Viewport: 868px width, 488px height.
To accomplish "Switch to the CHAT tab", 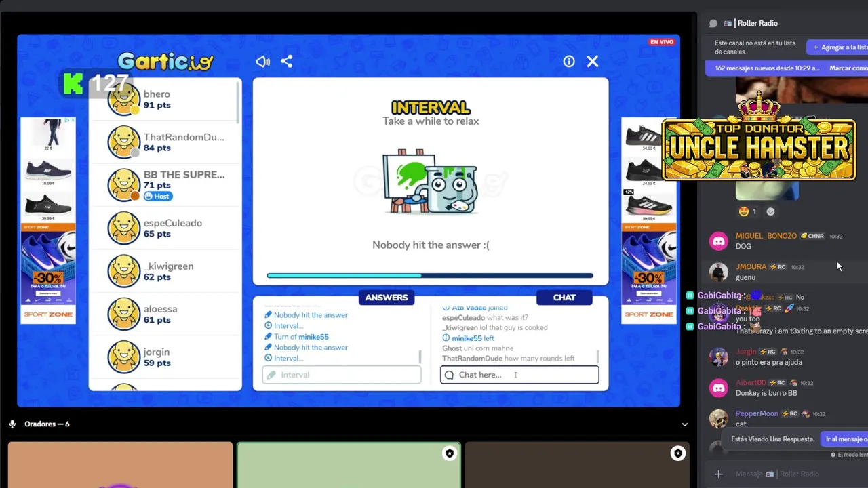I will [564, 298].
